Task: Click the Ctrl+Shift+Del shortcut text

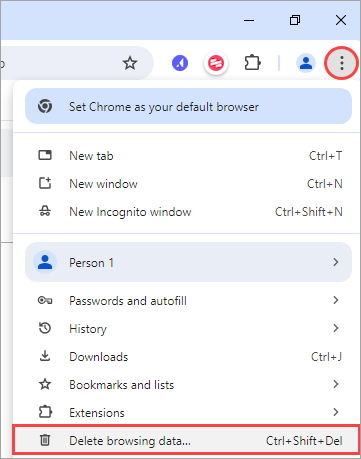Action: click(304, 441)
